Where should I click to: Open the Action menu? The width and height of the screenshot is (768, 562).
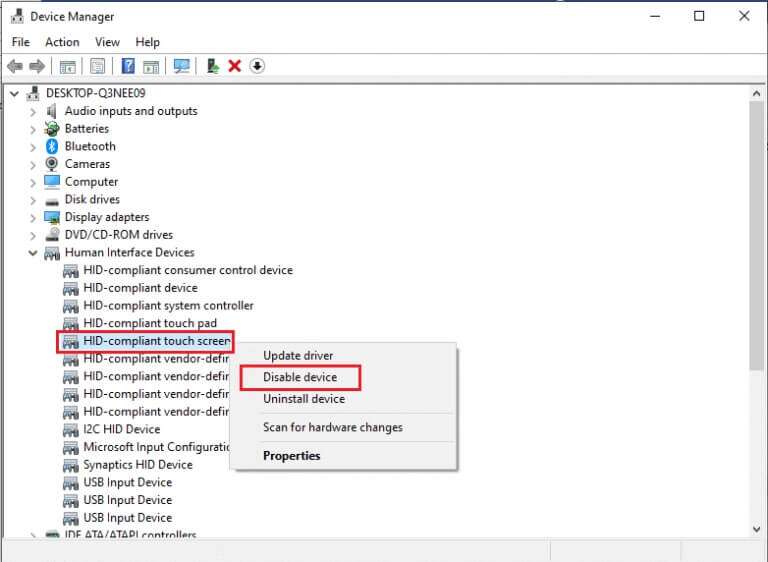pyautogui.click(x=62, y=42)
